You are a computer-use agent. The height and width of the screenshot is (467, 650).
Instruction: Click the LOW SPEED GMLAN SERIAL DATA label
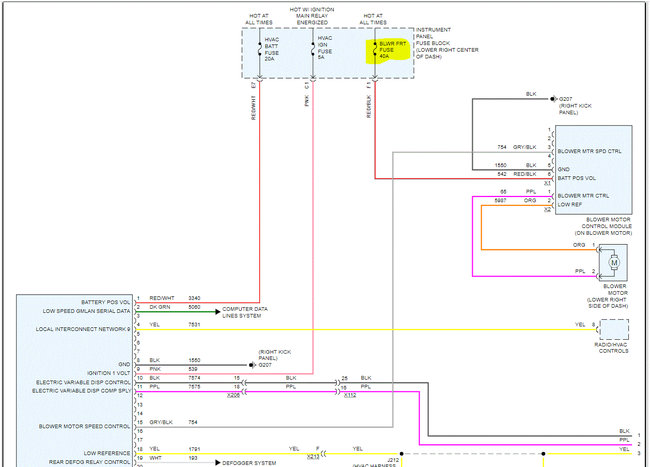(82, 310)
